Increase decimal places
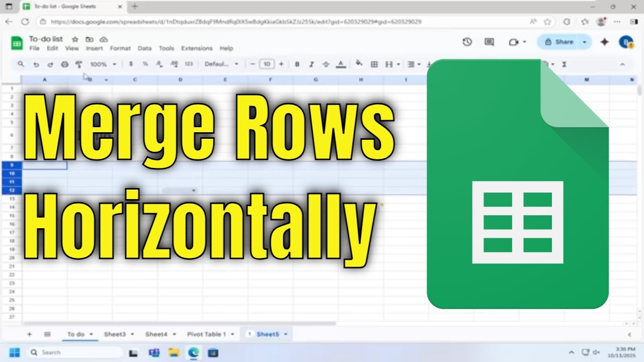This screenshot has width=644, height=362. (x=174, y=64)
